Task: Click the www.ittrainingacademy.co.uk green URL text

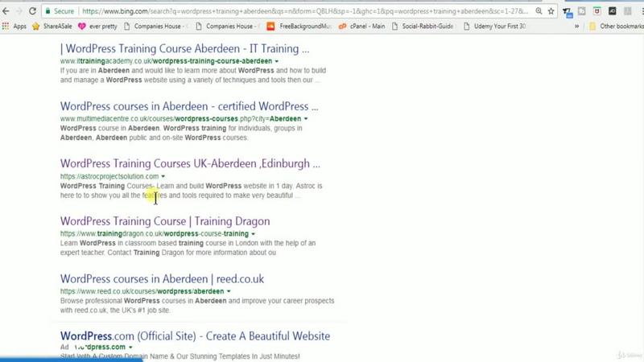Action: pyautogui.click(x=166, y=61)
